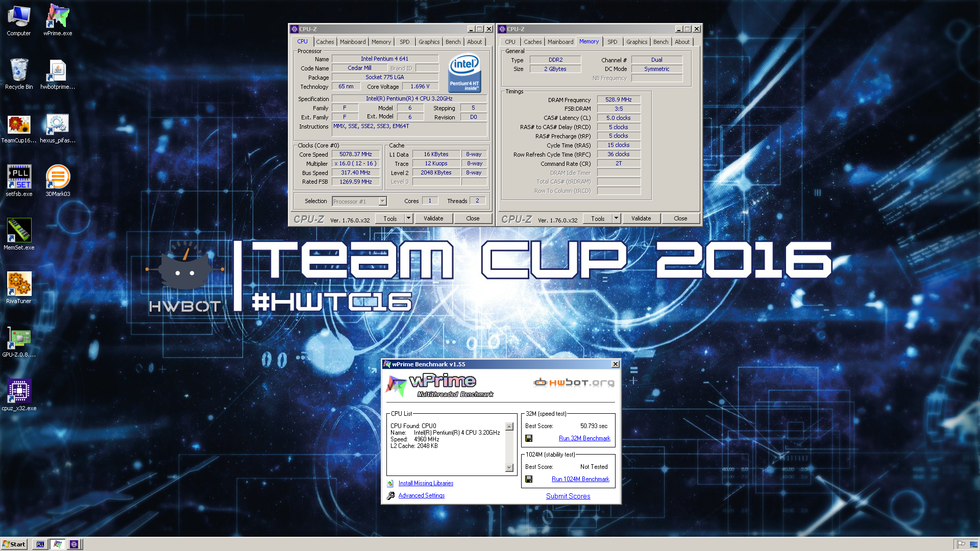980x551 pixels.
Task: Click the Start button
Action: click(x=14, y=544)
